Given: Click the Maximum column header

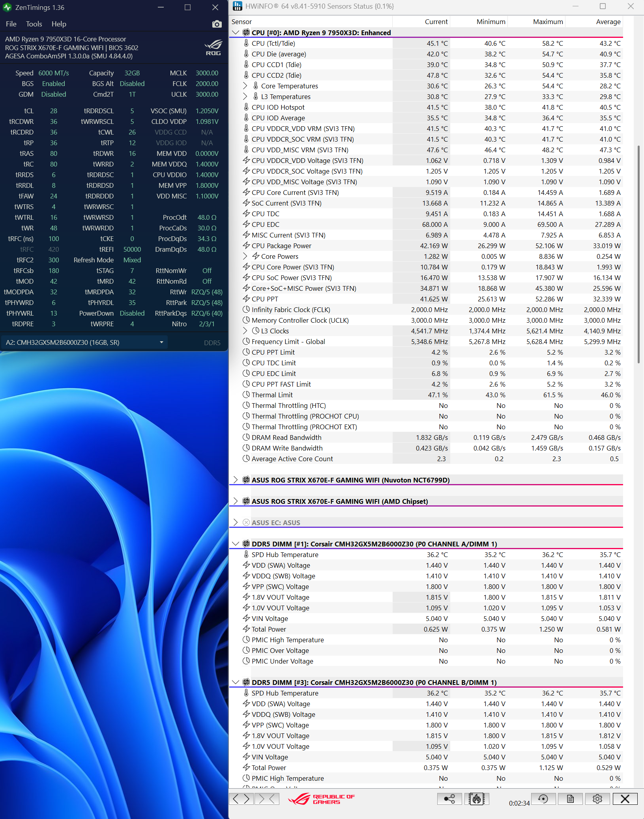Looking at the screenshot, I should (x=536, y=22).
